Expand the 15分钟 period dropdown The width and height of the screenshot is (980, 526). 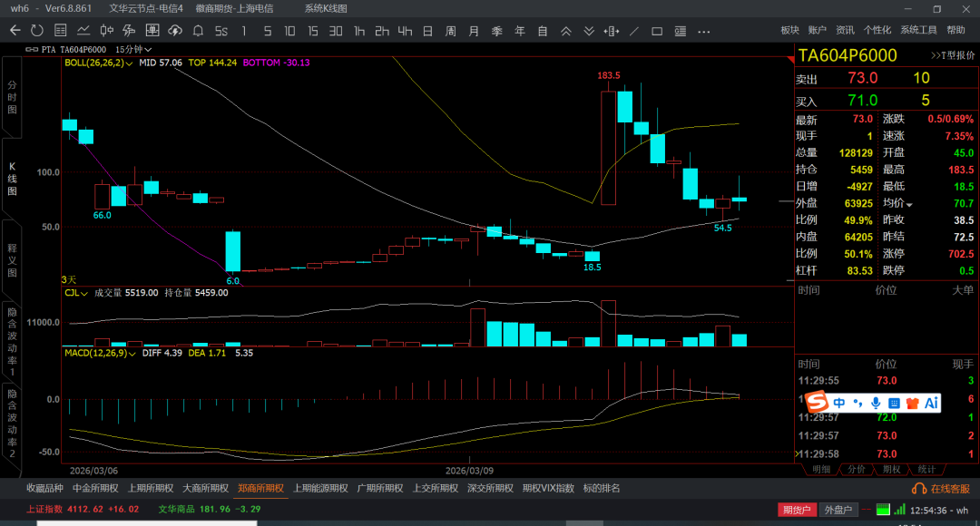[x=134, y=49]
